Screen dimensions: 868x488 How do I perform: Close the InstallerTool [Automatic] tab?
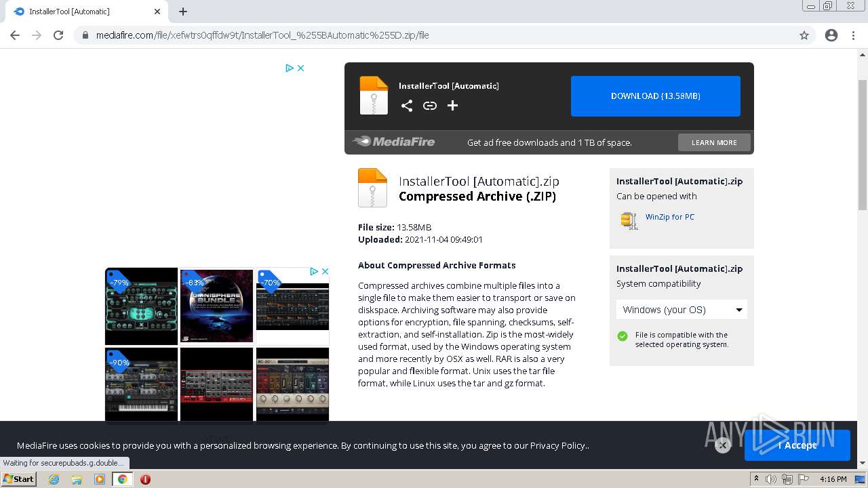[157, 12]
